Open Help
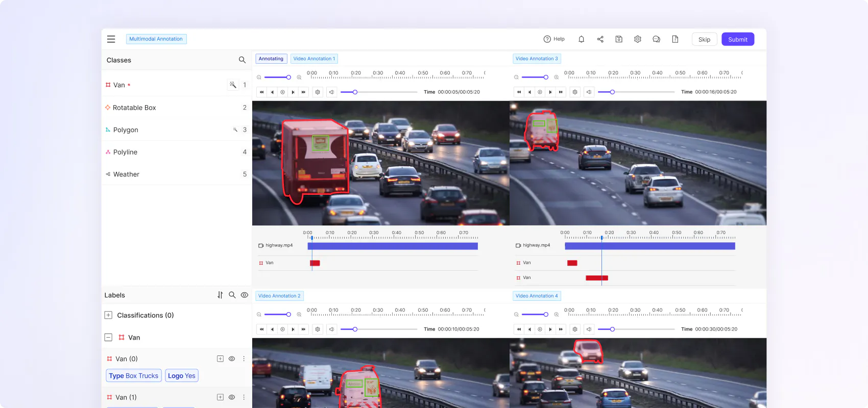 pos(554,39)
